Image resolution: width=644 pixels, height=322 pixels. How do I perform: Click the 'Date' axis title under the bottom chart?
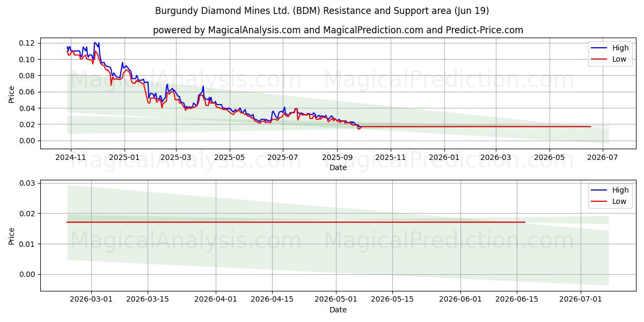click(338, 310)
